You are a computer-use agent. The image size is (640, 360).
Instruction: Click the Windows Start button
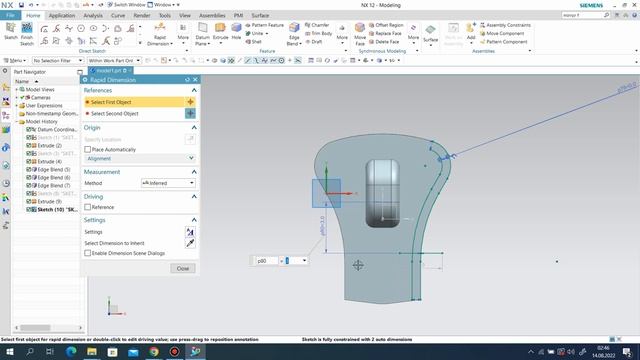pos(9,351)
